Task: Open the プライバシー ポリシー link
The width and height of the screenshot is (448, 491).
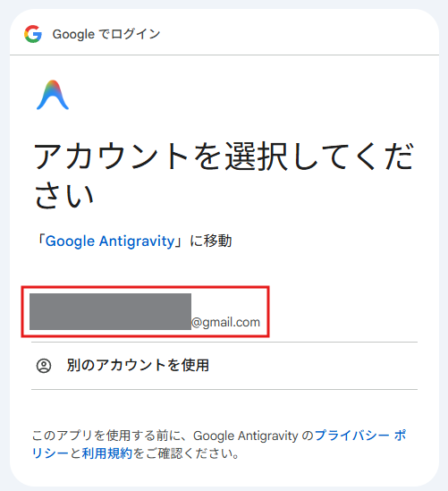Action: coord(360,436)
